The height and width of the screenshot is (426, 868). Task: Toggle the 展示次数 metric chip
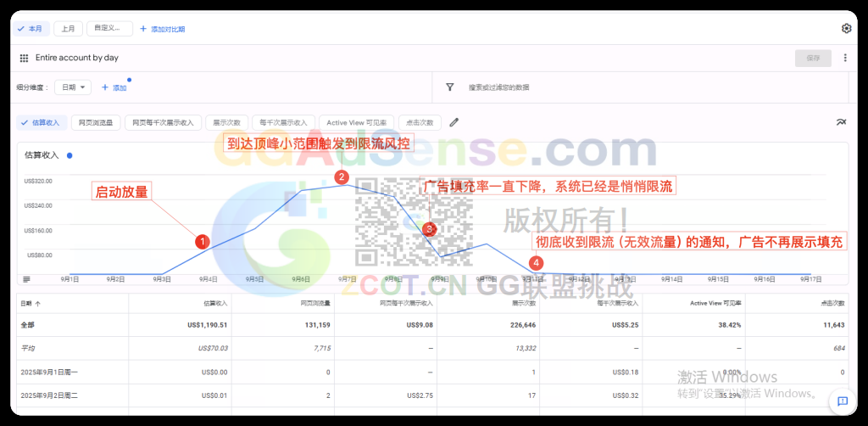pyautogui.click(x=227, y=122)
